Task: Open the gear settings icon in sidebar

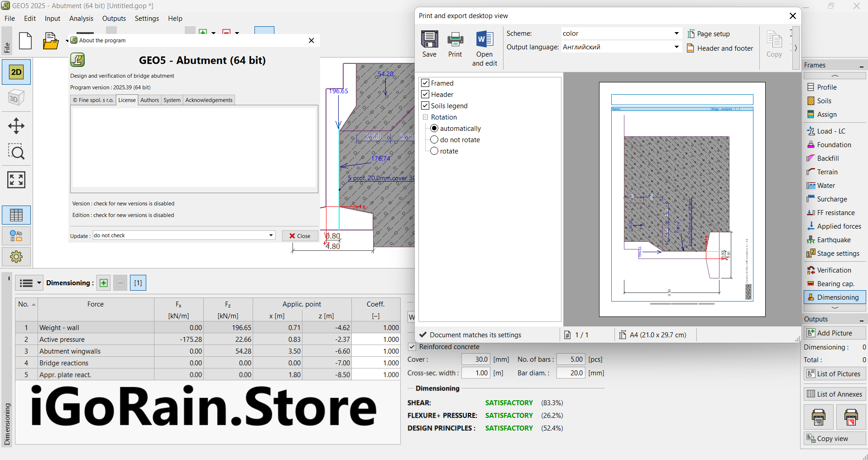Action: coord(16,257)
